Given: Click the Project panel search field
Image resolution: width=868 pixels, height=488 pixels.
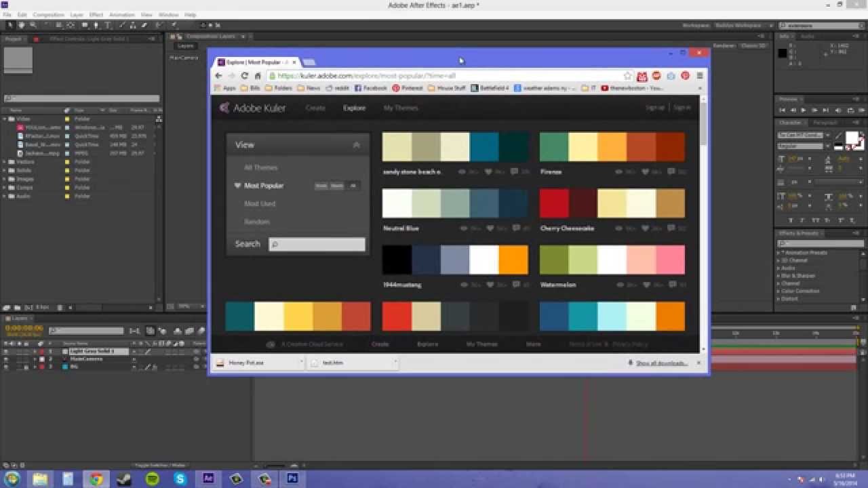Looking at the screenshot, I should (81, 99).
